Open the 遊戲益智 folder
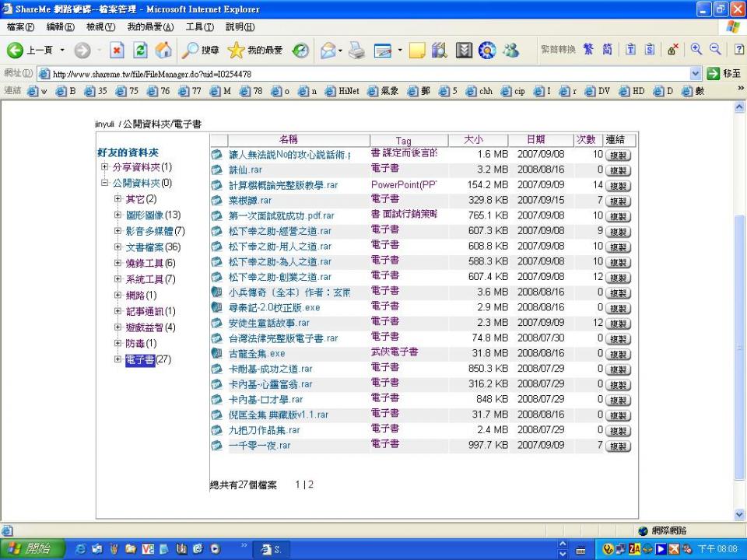The width and height of the screenshot is (747, 560). tap(145, 327)
